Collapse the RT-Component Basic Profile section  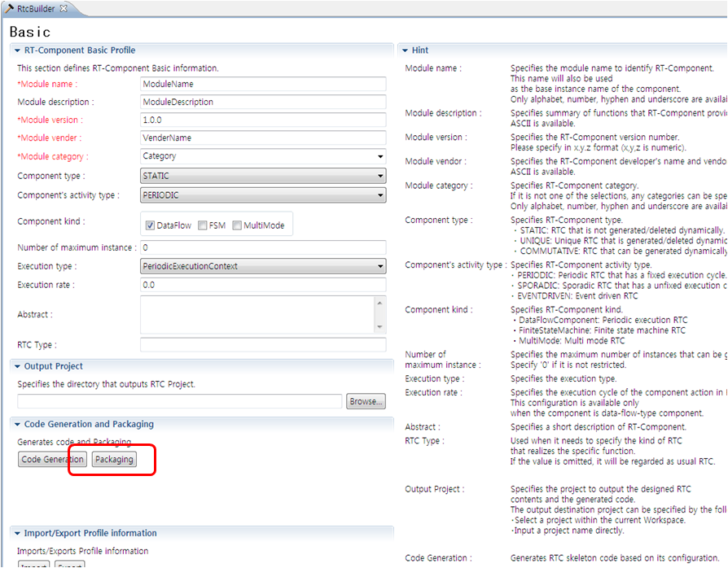pyautogui.click(x=17, y=50)
